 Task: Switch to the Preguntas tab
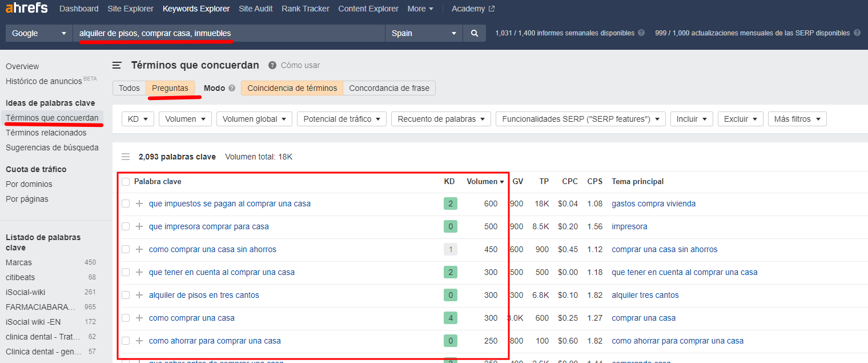(170, 88)
